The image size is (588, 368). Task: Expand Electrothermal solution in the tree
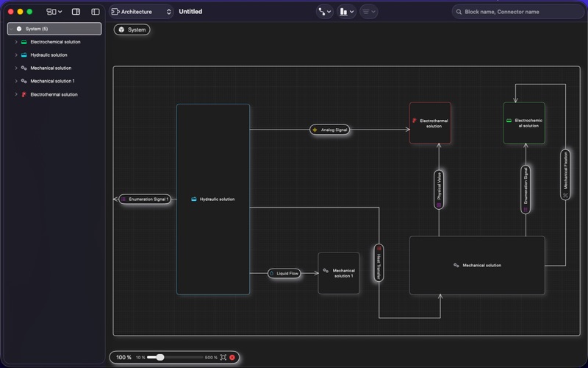[16, 94]
